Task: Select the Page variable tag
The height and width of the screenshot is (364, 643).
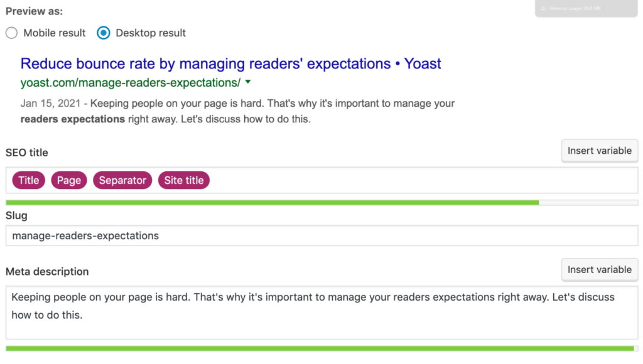Action: (x=69, y=180)
